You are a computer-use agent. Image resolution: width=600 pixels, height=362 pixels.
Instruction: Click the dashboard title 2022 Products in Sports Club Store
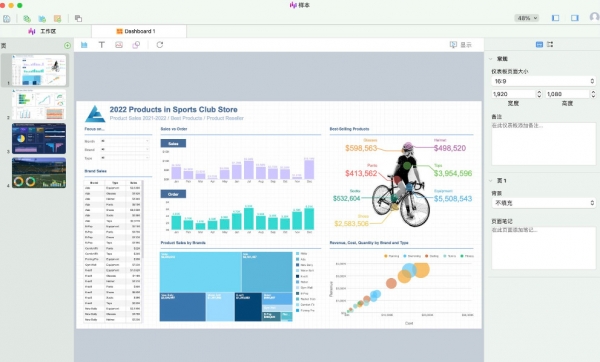(x=173, y=109)
